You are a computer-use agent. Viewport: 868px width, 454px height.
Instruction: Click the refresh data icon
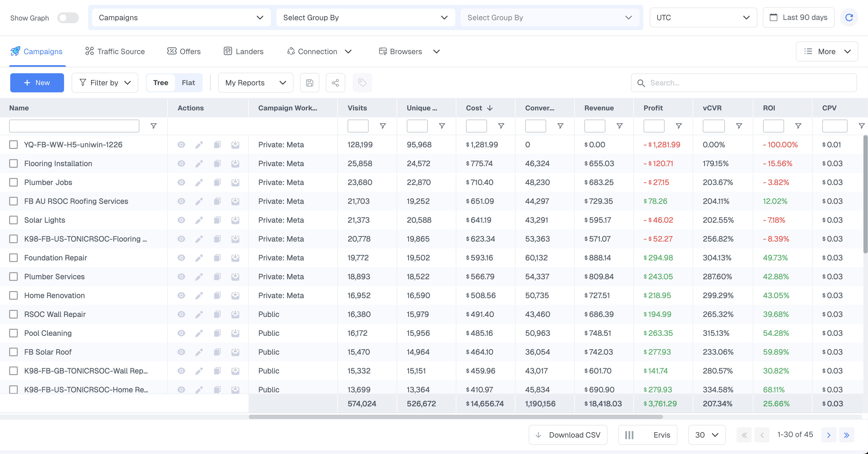(849, 18)
